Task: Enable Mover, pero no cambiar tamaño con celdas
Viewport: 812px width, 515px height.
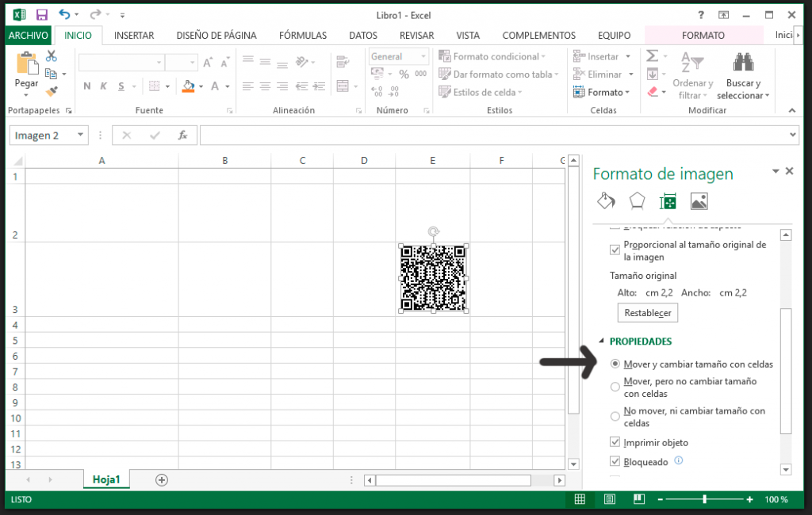Action: tap(615, 386)
